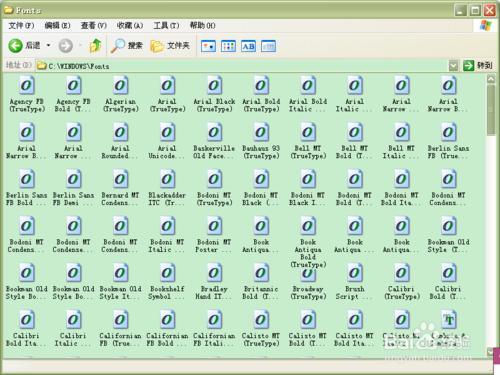The height and width of the screenshot is (375, 500).
Task: Toggle the Folders pane button
Action: click(170, 46)
